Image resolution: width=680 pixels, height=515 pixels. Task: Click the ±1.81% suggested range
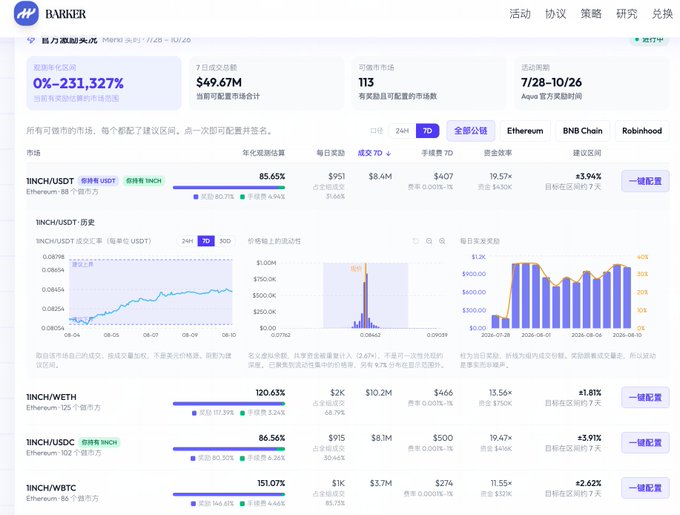590,393
